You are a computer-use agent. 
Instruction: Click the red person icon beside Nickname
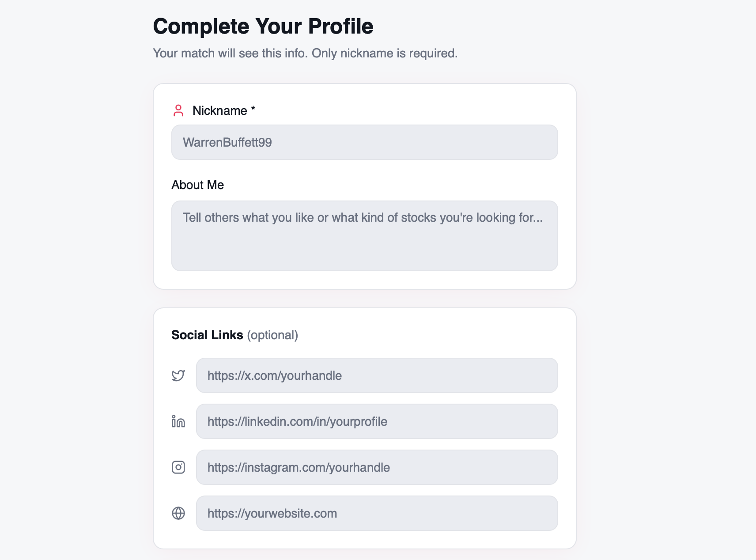click(x=178, y=111)
